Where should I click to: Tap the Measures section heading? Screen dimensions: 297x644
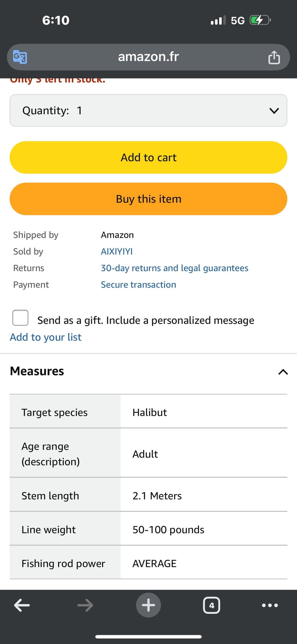(x=37, y=371)
